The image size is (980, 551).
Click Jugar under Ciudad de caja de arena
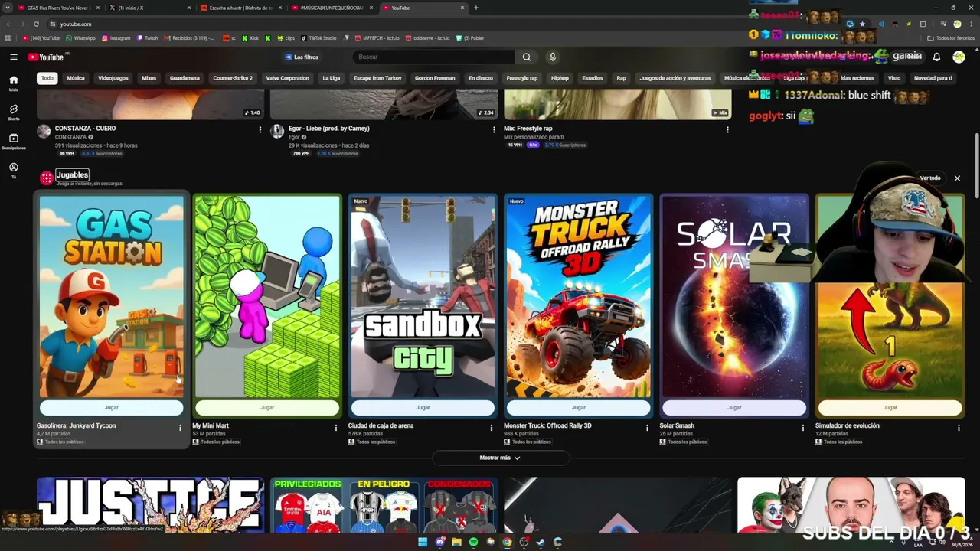[x=423, y=407]
